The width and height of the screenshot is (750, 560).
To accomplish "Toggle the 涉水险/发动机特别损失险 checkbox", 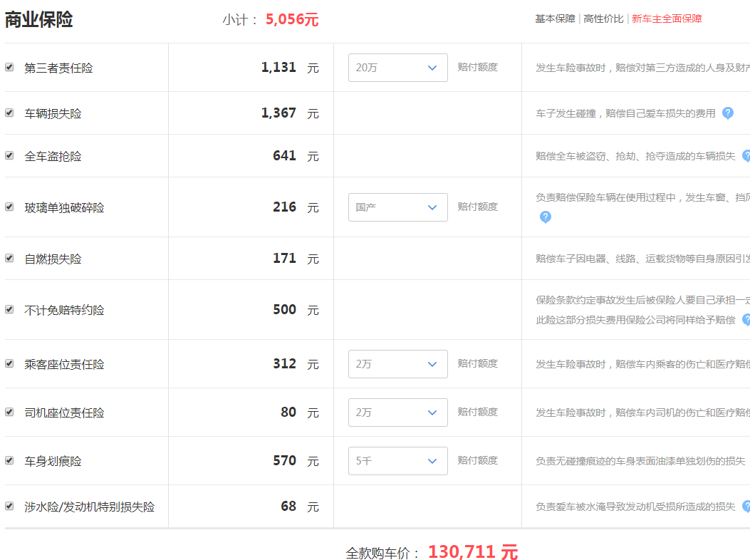I will (9, 506).
